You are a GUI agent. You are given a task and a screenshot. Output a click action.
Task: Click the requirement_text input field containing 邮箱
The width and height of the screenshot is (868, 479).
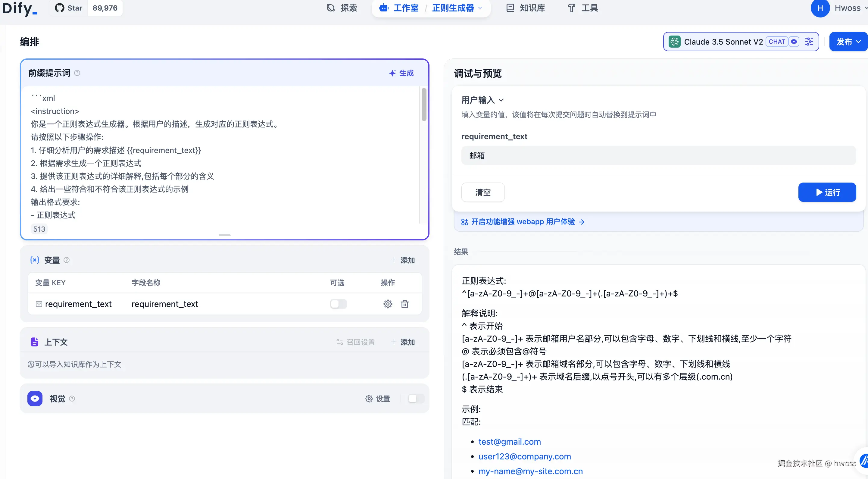tap(658, 156)
